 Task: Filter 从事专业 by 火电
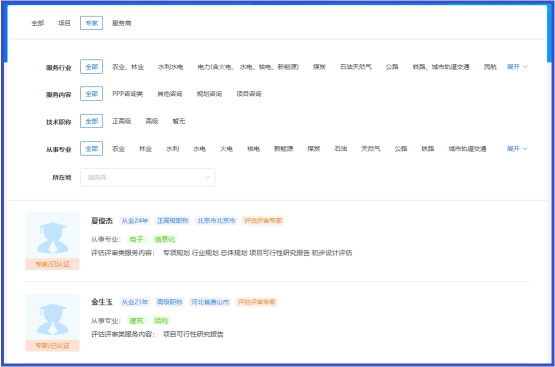click(x=226, y=149)
